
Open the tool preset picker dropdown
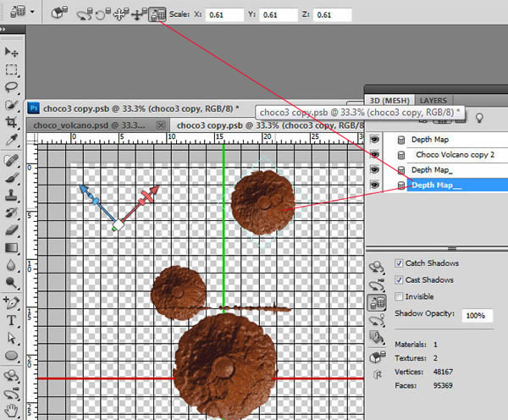point(32,12)
